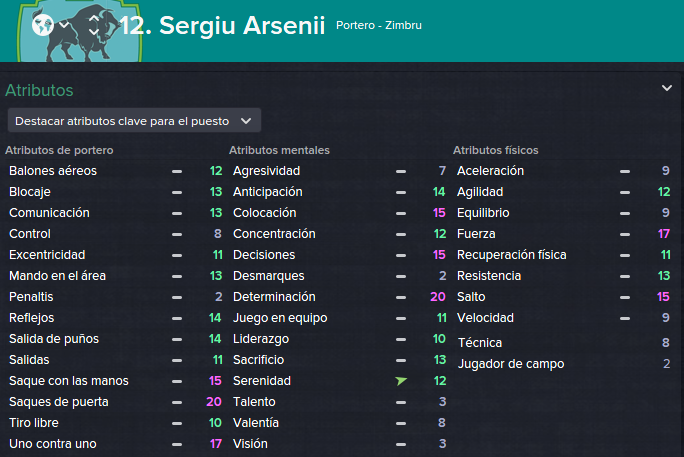Collapse the Atributos panel with the chevron

pos(667,88)
